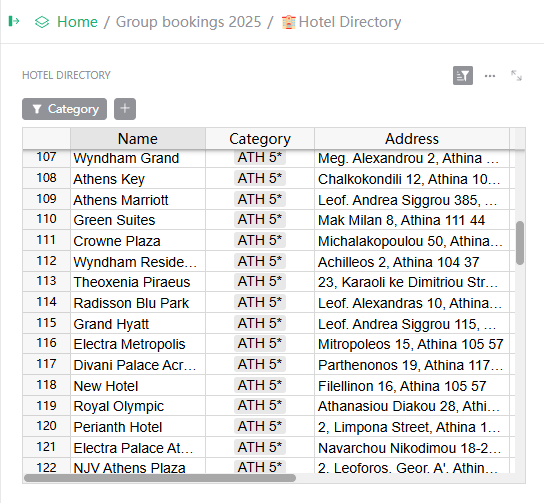
Task: Click the stacked-layers document icon beside Home
Action: point(42,22)
